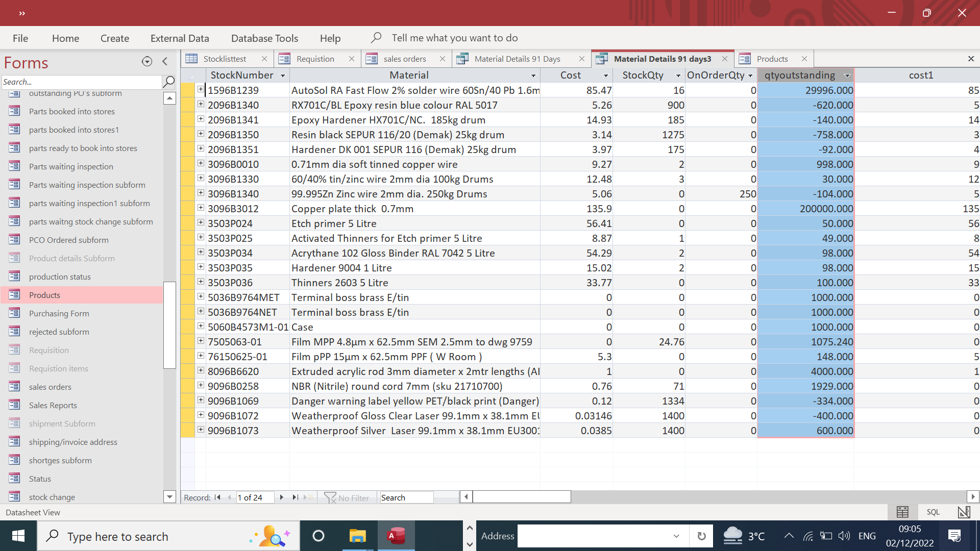Expand subdatasheet for row 3096B3012
The width and height of the screenshot is (980, 551).
tap(201, 208)
